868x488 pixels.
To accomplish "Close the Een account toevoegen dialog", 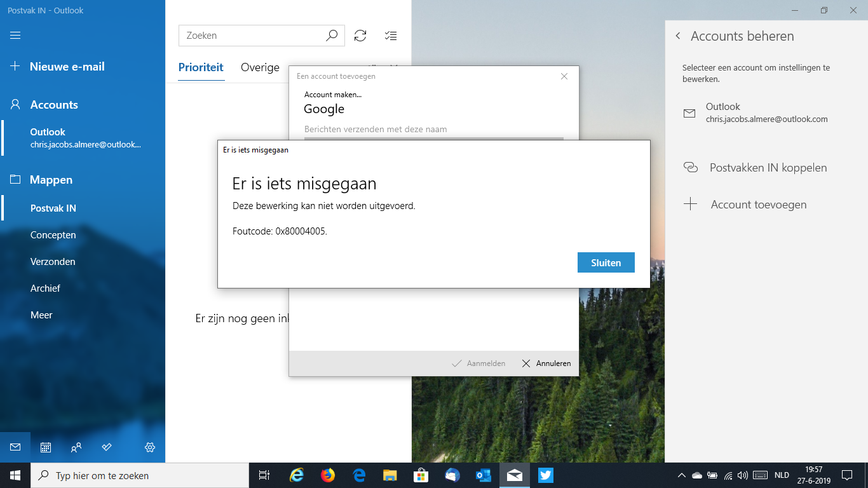I will coord(564,76).
